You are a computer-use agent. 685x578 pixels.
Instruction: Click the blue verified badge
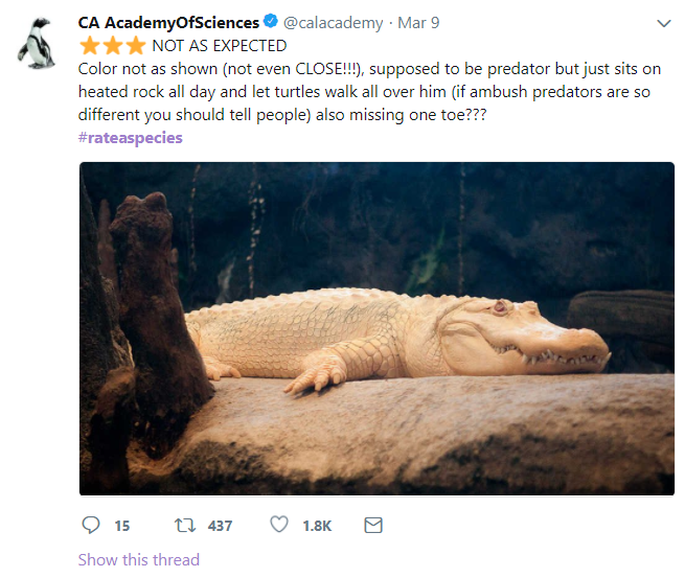coord(271,21)
